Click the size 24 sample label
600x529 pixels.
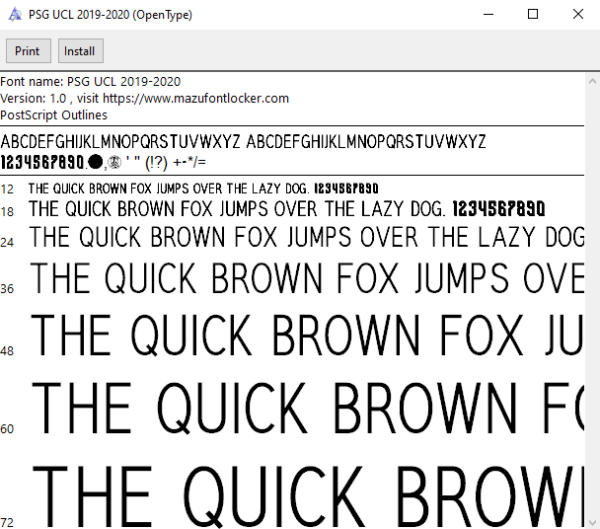(x=7, y=242)
